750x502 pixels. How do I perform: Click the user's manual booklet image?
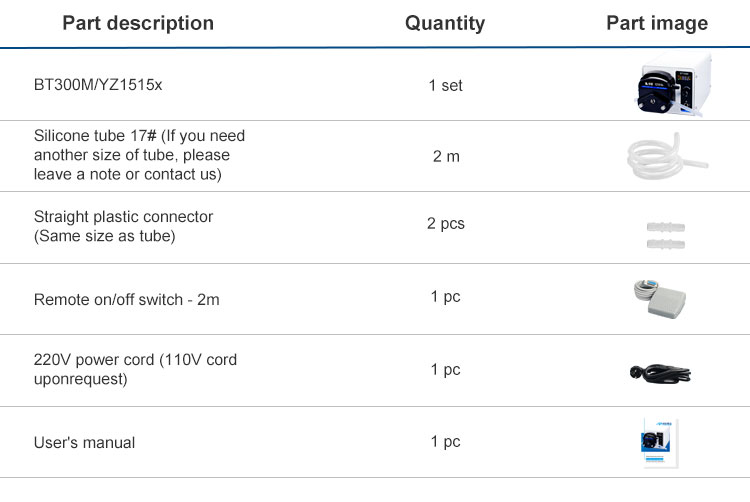click(660, 443)
